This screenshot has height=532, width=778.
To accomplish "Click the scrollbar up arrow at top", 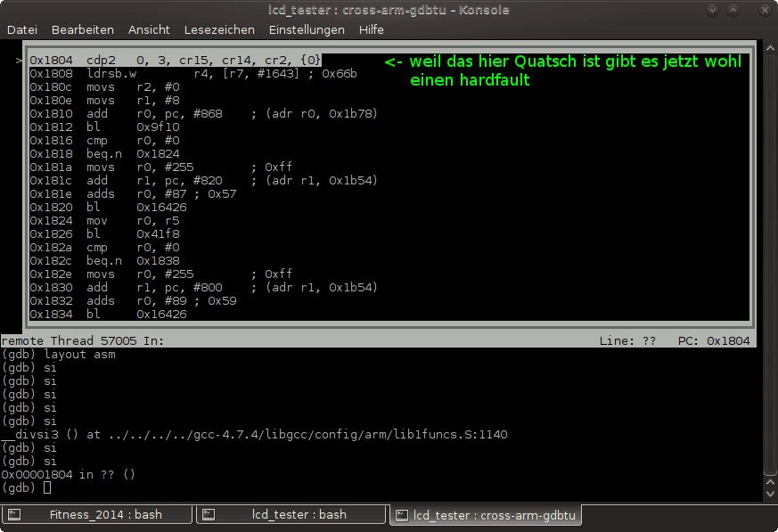I will pyautogui.click(x=770, y=48).
